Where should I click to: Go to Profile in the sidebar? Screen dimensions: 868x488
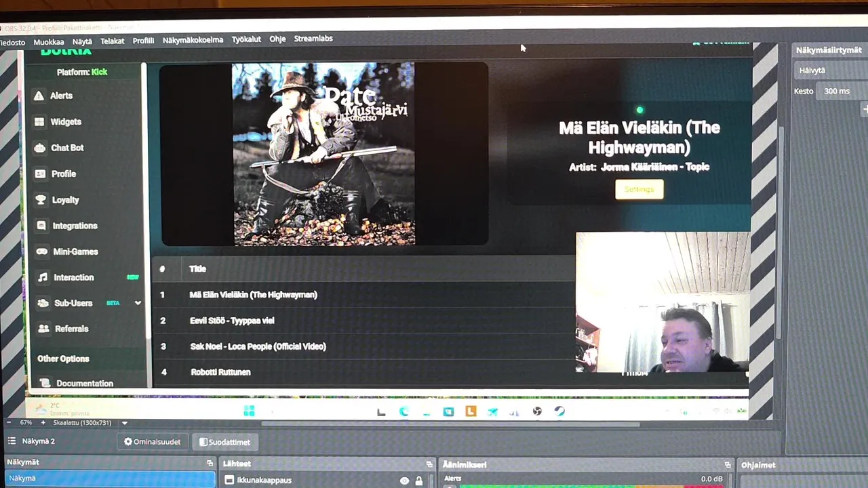click(63, 174)
